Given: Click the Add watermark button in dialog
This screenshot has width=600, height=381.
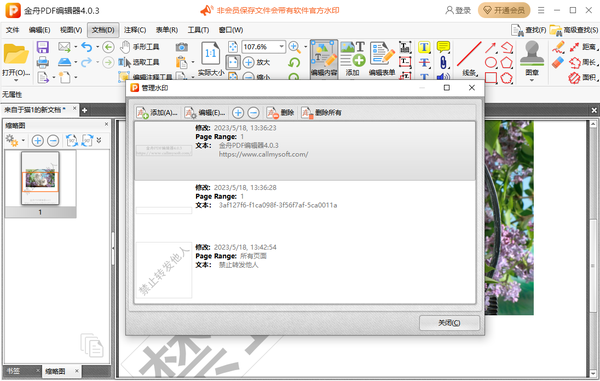Looking at the screenshot, I should pos(157,112).
